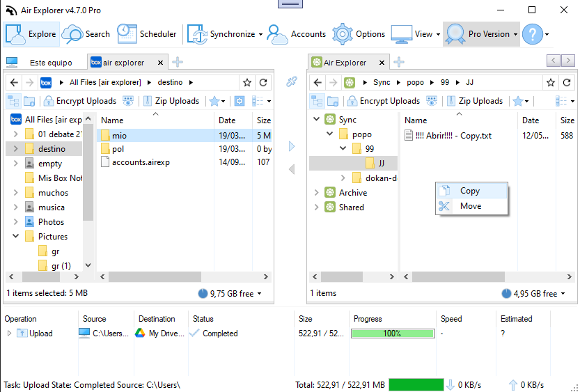Open the Pro Version menu
The height and width of the screenshot is (392, 580).
pos(481,34)
